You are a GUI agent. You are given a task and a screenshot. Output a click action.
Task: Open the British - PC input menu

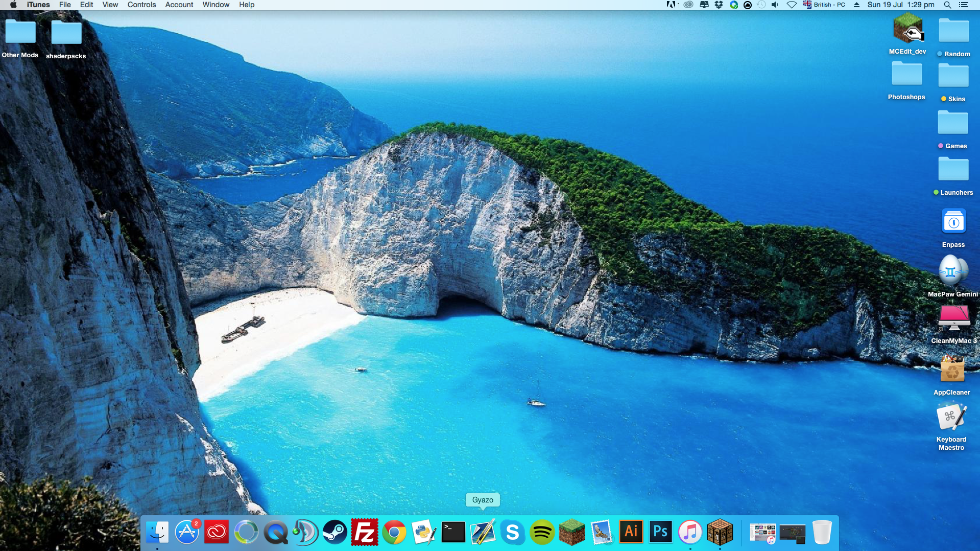click(824, 5)
